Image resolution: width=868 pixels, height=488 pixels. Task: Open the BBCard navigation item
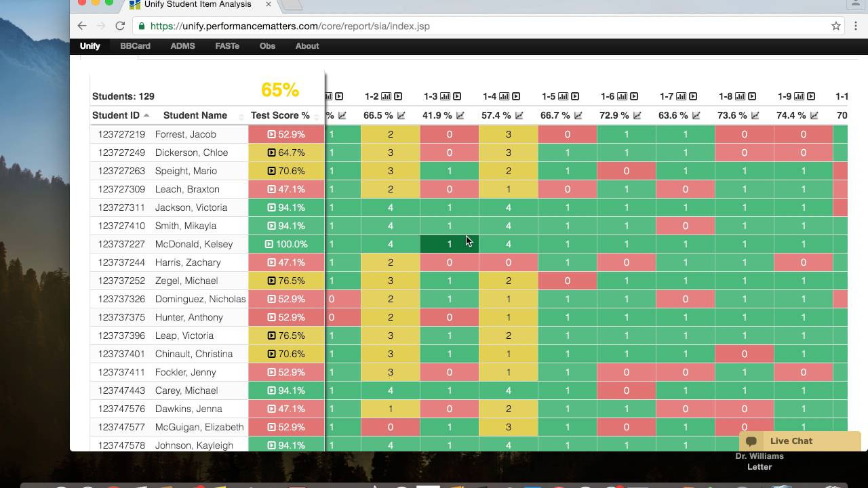pyautogui.click(x=135, y=46)
